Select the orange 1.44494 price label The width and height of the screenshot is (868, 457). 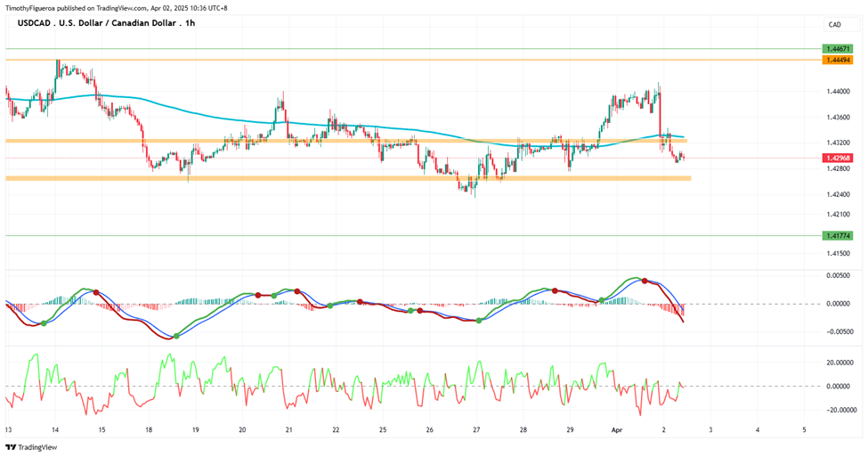pos(838,60)
